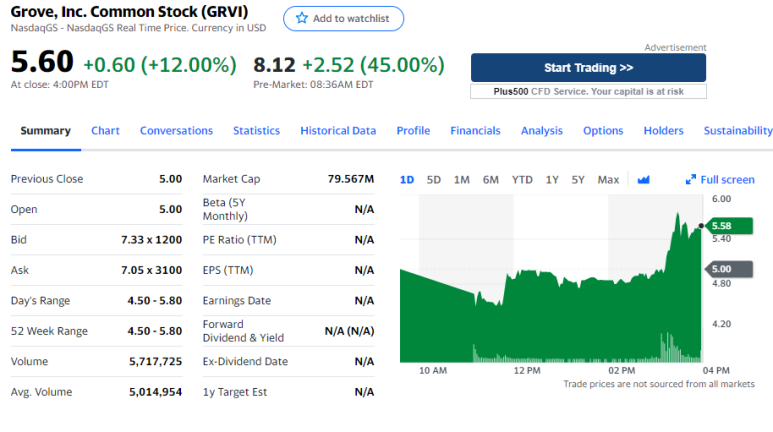This screenshot has width=773, height=432.
Task: Click the Earnings Date label
Action: (x=237, y=301)
